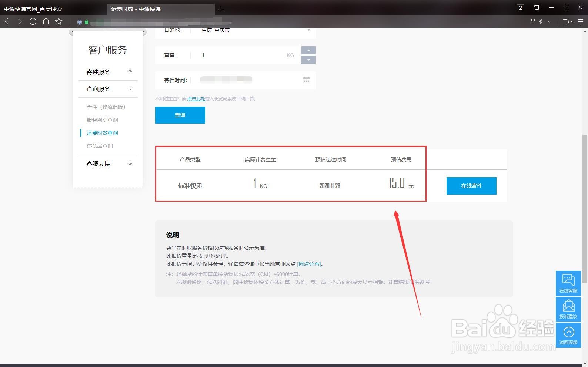Screen dimensions: 588x367
Task: Increase weight with the up stepper
Action: [308, 50]
